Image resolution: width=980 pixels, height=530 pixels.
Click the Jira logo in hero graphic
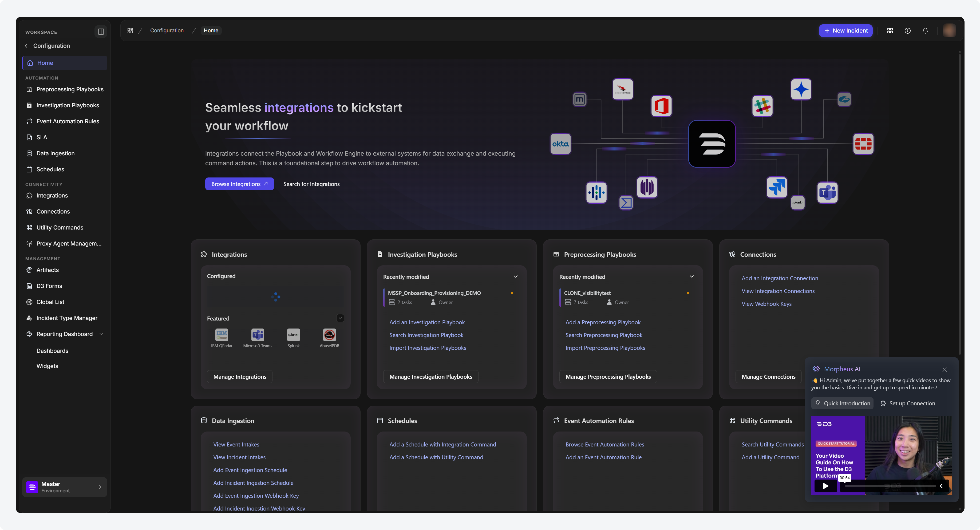tap(776, 187)
